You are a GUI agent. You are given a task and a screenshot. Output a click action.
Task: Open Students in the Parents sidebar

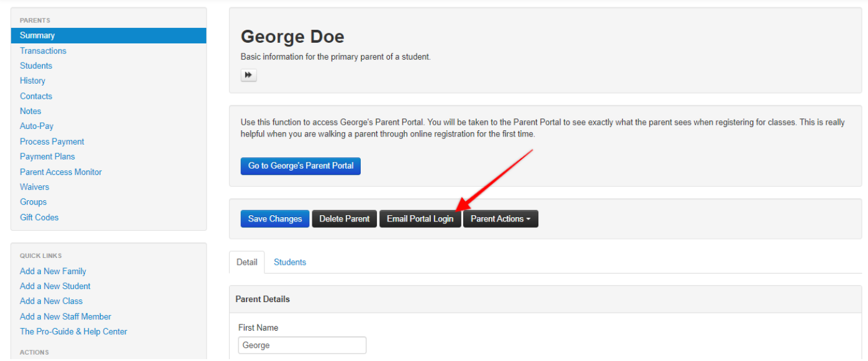tap(36, 66)
